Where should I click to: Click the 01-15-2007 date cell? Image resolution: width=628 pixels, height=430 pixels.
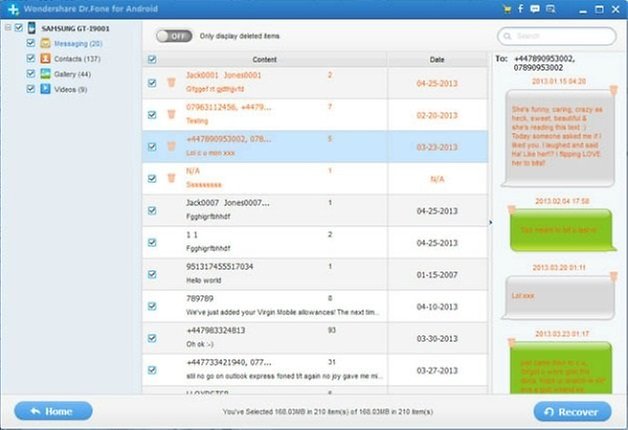437,275
